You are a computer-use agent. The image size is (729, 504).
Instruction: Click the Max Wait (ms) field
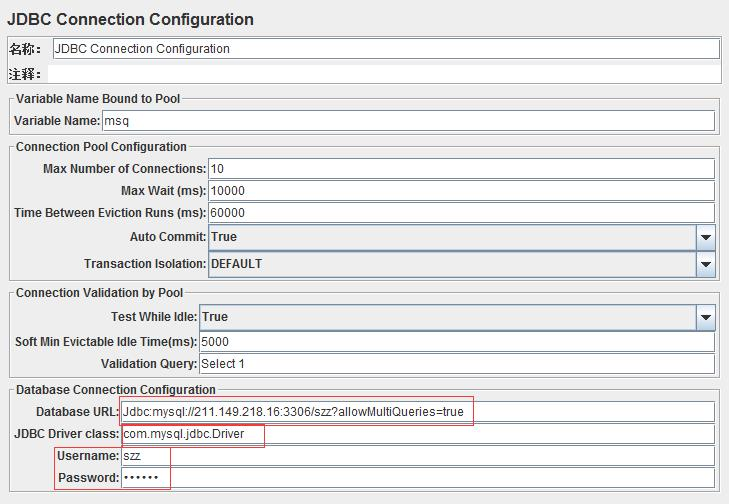pyautogui.click(x=461, y=191)
